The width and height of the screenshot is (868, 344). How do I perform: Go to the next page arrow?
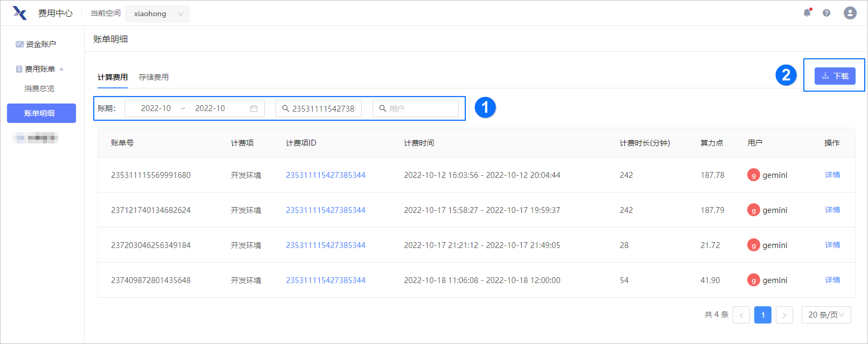pyautogui.click(x=784, y=315)
